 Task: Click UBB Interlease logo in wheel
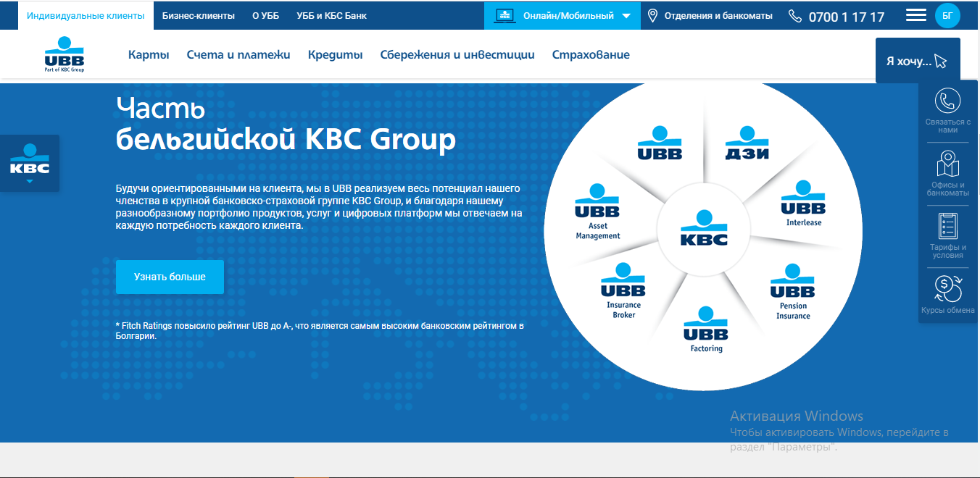pyautogui.click(x=803, y=204)
